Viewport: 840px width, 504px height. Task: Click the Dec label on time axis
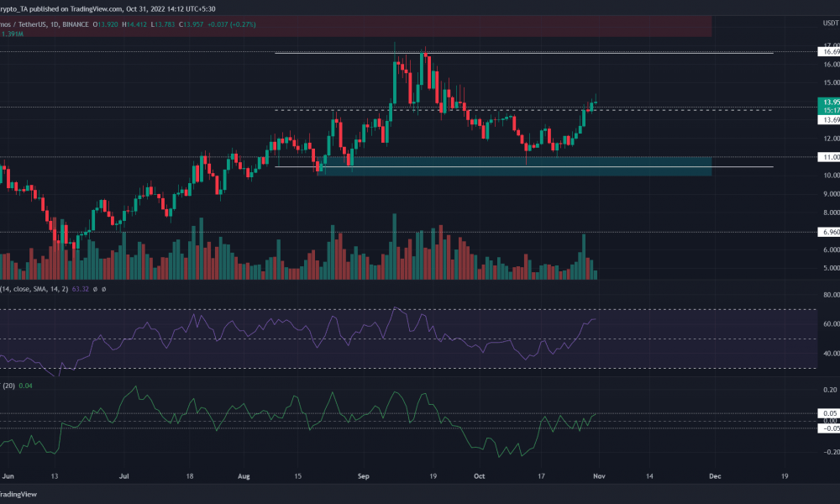point(715,475)
